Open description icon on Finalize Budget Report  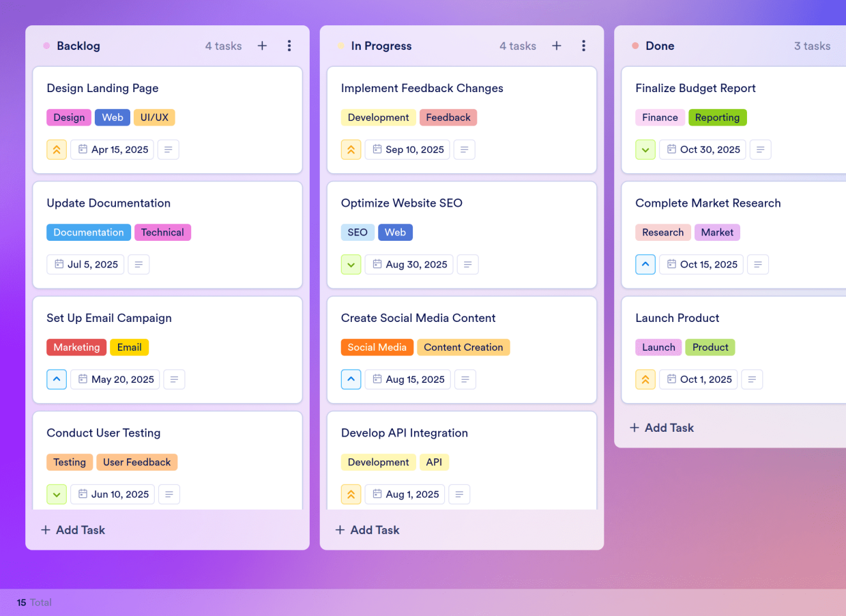pyautogui.click(x=761, y=149)
